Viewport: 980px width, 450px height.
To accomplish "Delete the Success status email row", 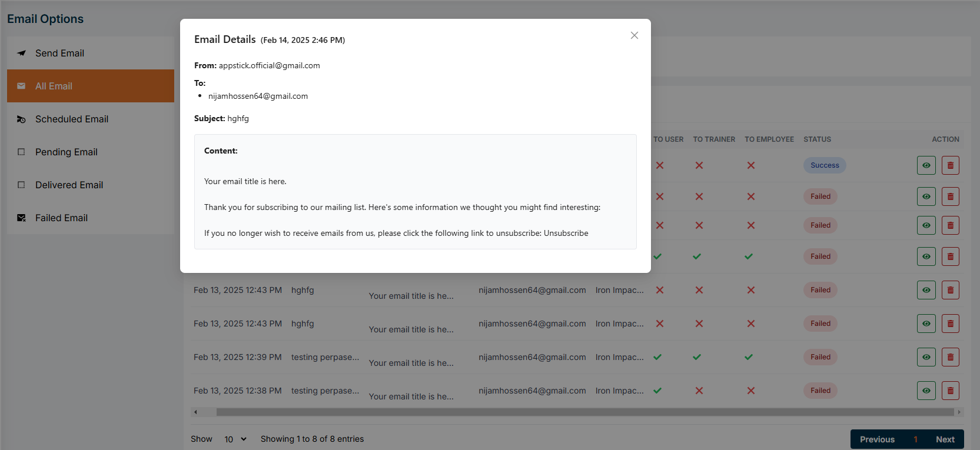I will (951, 165).
